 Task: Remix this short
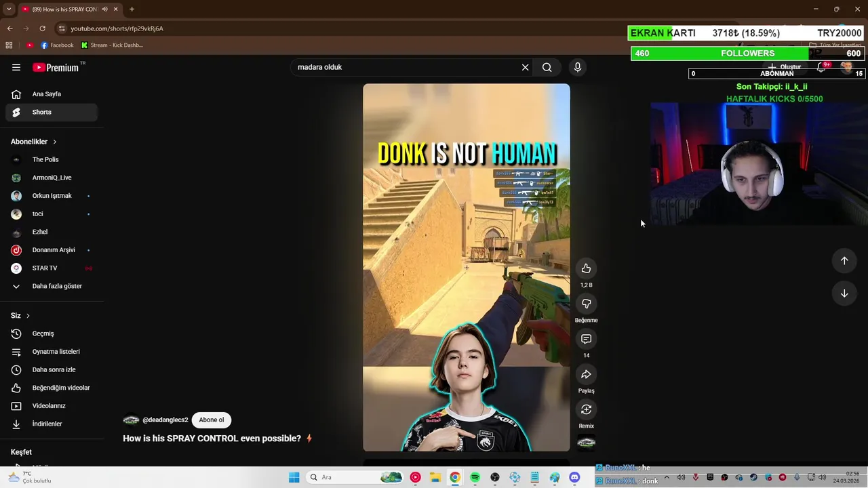point(586,409)
